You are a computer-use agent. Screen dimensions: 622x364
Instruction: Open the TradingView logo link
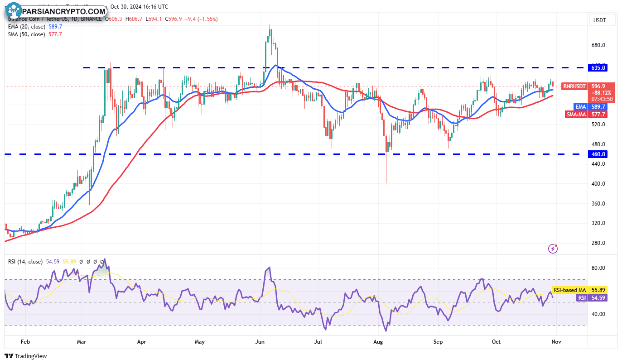(x=26, y=356)
